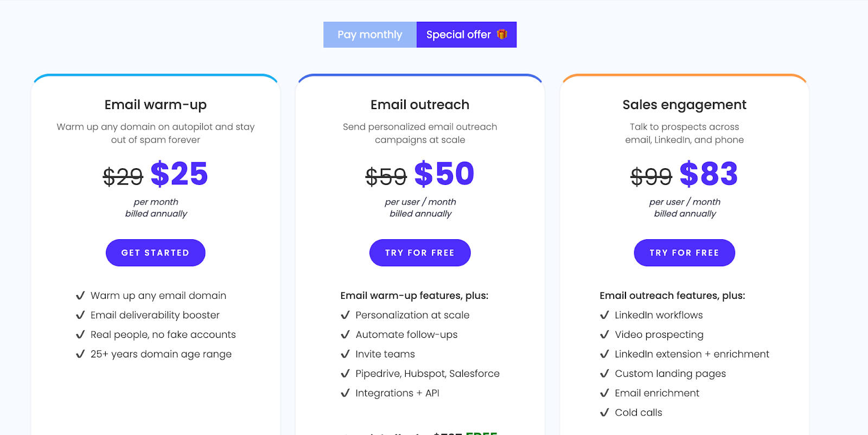Click the Sales engagement plan heading

[684, 105]
